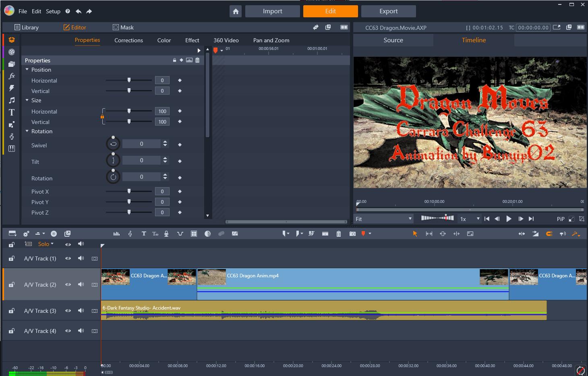
Task: Select the orange arrow selection tool
Action: pyautogui.click(x=415, y=233)
